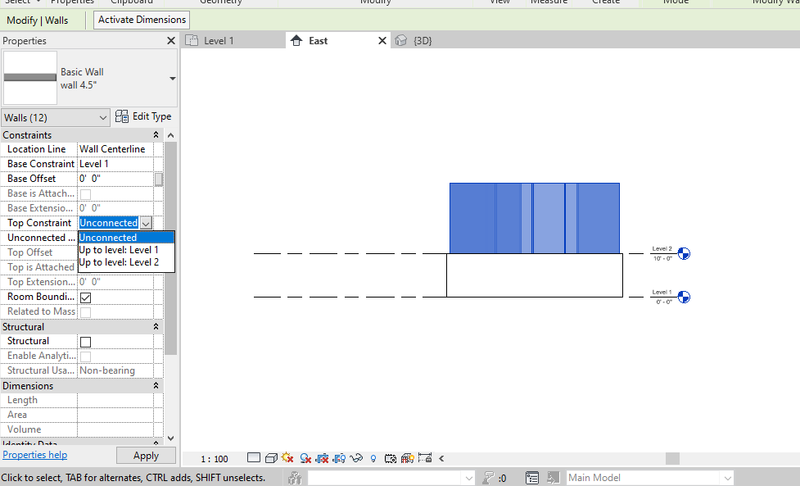Click the Crop View icon
800x486 pixels.
point(322,458)
